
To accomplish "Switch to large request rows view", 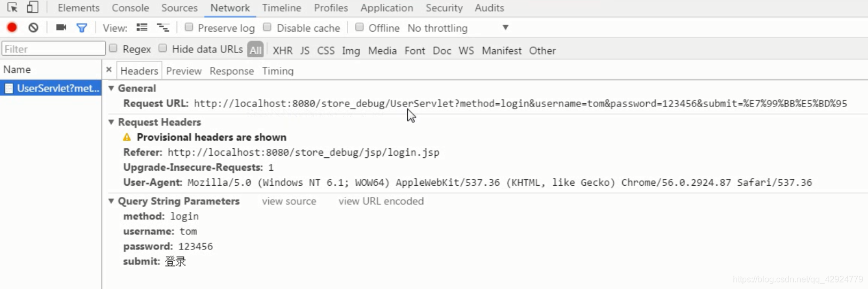I will coord(142,27).
